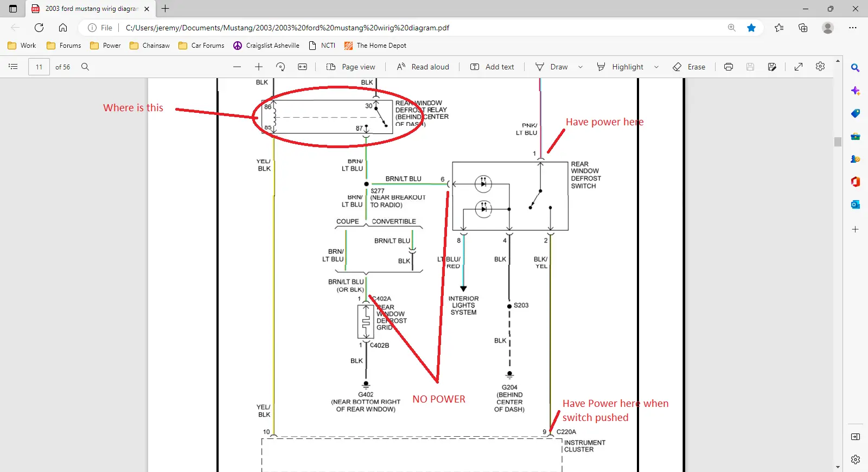Click the 'G204' ground label

point(509,387)
